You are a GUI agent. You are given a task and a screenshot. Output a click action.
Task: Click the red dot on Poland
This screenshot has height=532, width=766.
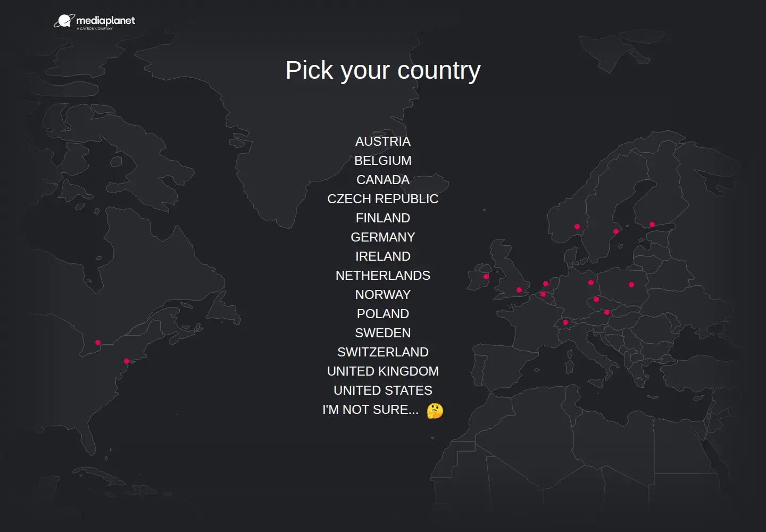tap(631, 285)
